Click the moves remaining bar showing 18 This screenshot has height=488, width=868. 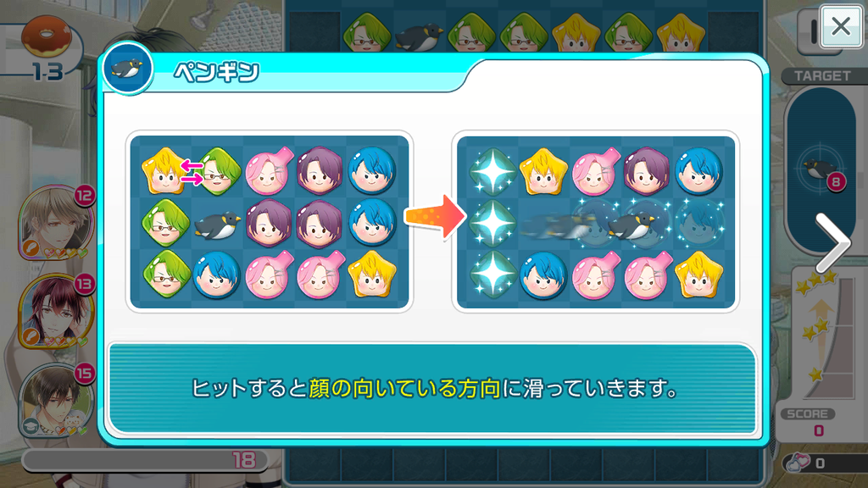pyautogui.click(x=145, y=460)
